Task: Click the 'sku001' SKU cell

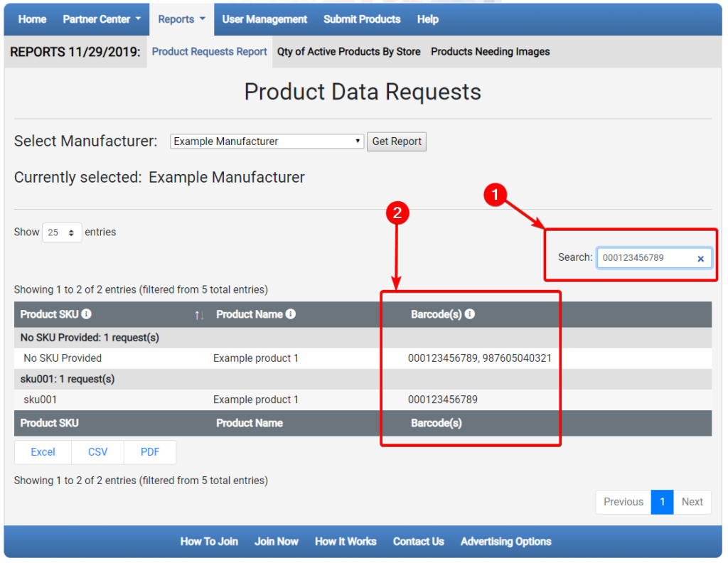Action: (41, 400)
